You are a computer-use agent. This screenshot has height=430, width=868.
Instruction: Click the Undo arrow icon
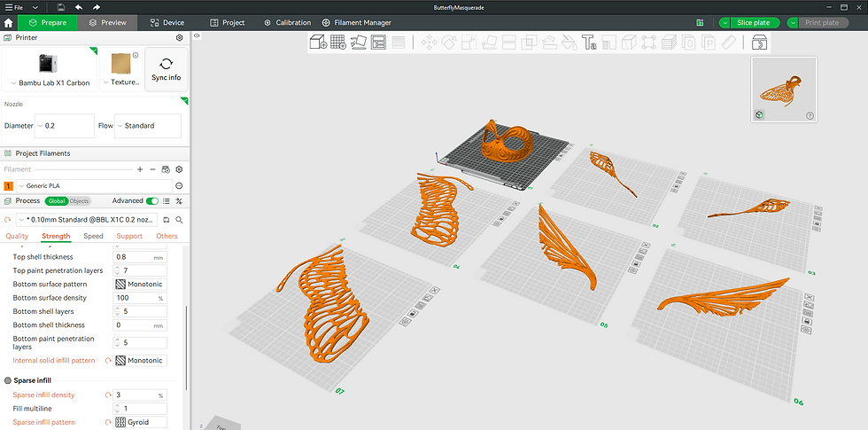[79, 7]
